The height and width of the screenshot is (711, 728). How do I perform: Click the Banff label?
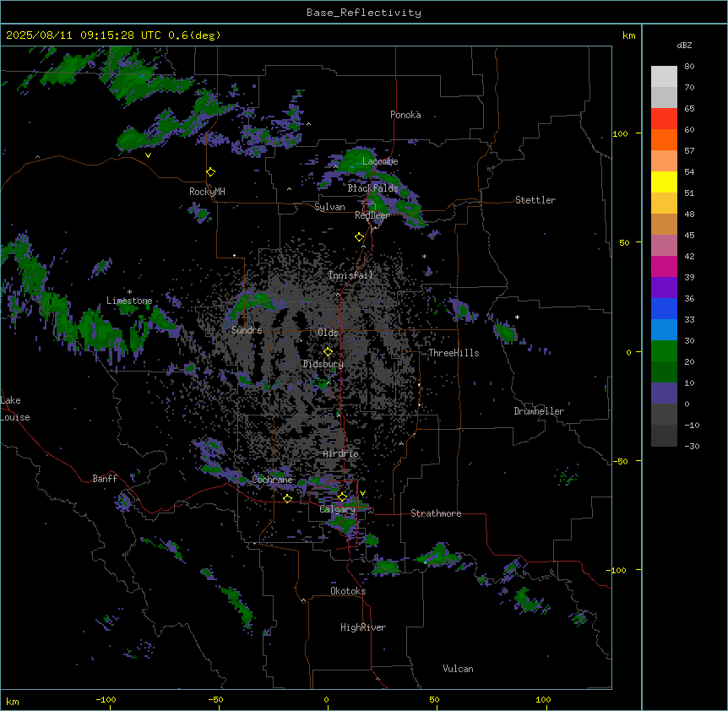(x=105, y=479)
